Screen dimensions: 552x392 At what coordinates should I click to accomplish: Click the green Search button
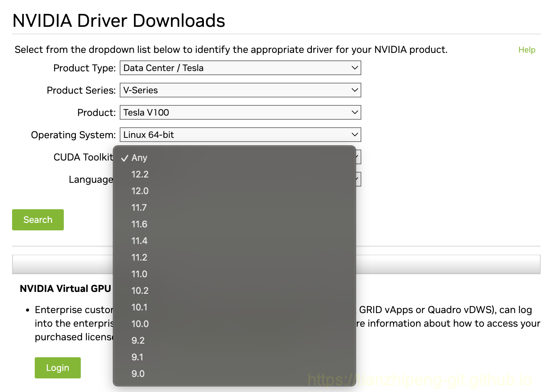click(38, 220)
